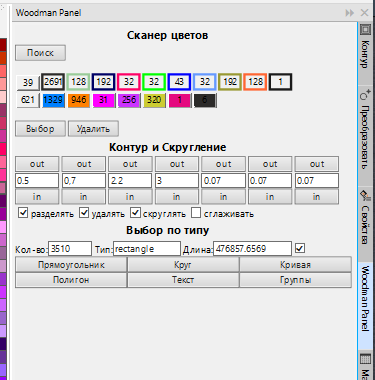
Task: Select the light blue outline swatch 32
Action: point(205,82)
